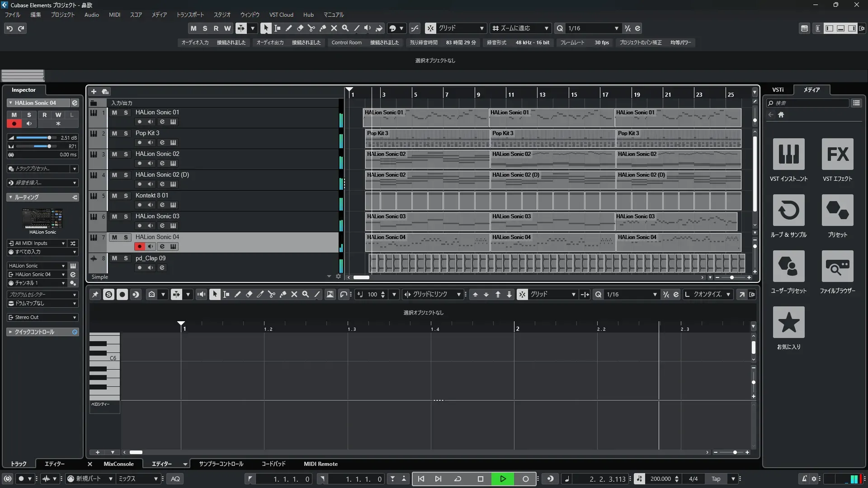The image size is (868, 488).
Task: Click the Tap tempo button
Action: click(716, 479)
